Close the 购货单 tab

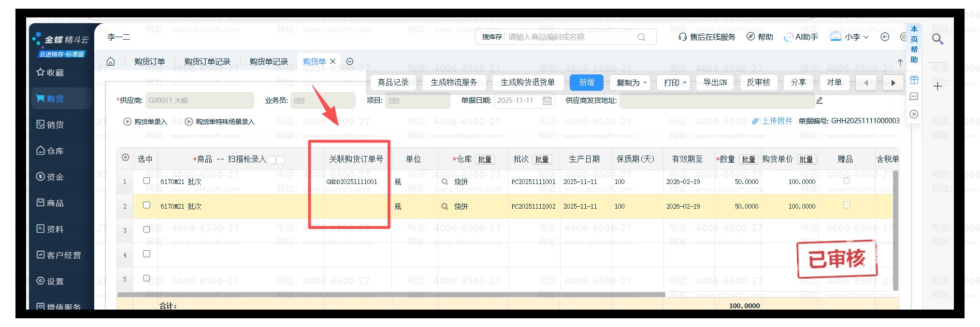point(332,61)
